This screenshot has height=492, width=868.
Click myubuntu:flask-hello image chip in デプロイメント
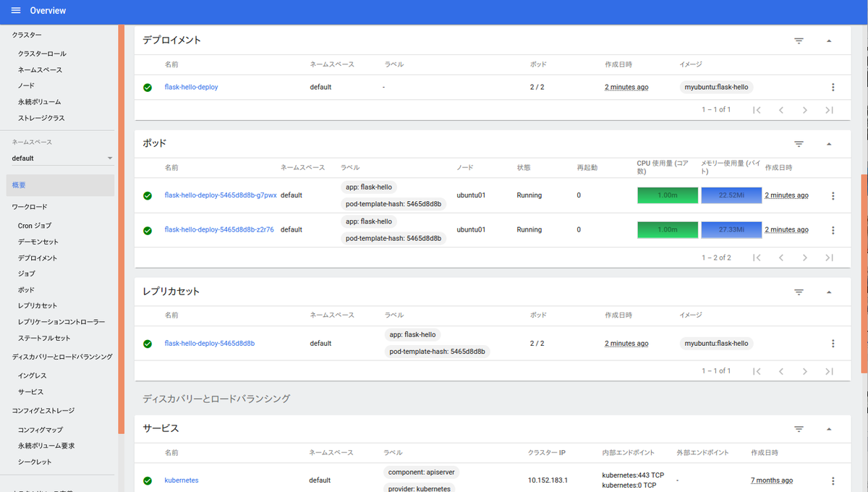click(x=716, y=88)
